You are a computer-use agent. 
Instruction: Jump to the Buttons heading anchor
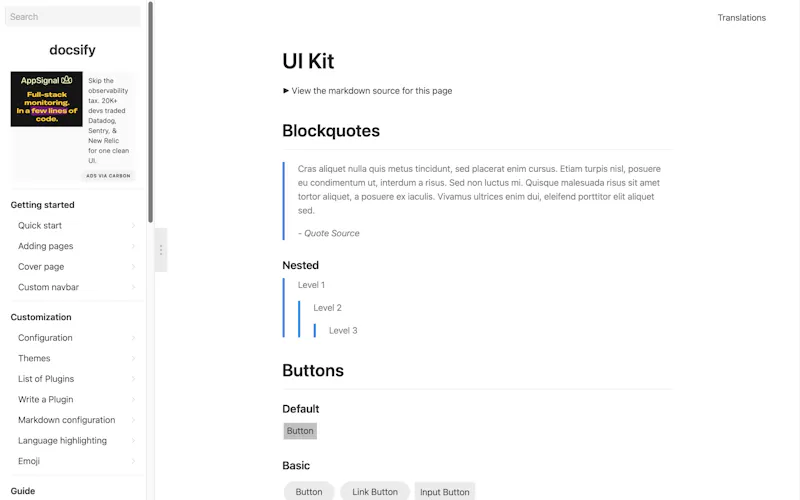(x=313, y=370)
